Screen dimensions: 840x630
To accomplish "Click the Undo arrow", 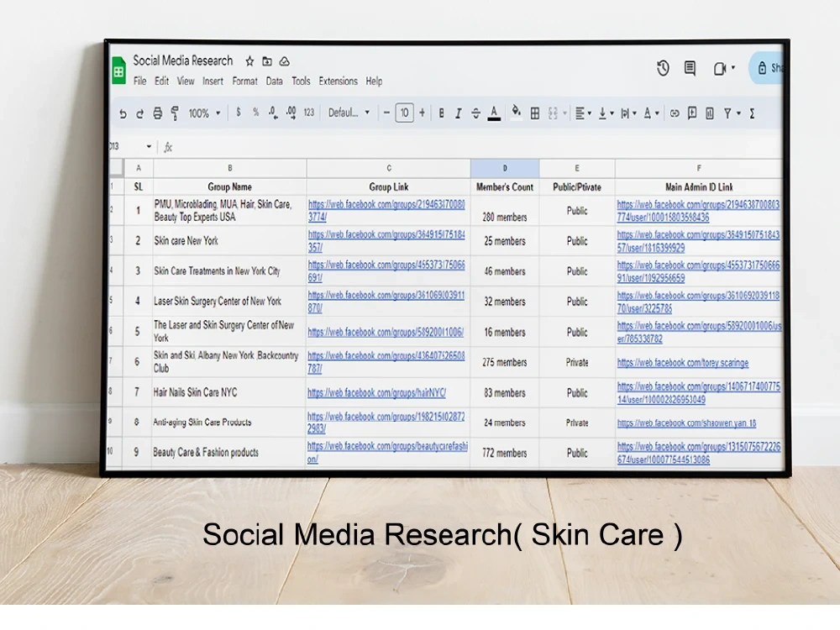I will click(x=123, y=113).
